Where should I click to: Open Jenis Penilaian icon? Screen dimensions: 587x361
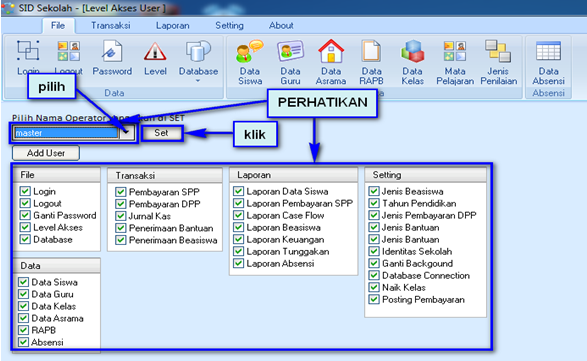(498, 51)
